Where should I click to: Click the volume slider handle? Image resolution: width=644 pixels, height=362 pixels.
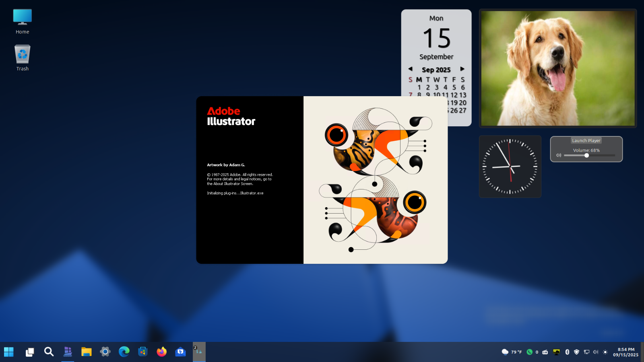coord(586,155)
